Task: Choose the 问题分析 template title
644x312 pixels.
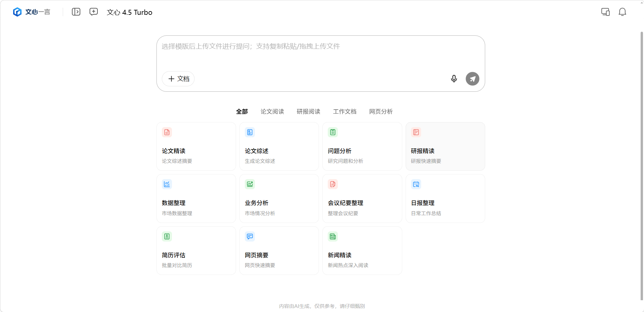Action: 340,151
